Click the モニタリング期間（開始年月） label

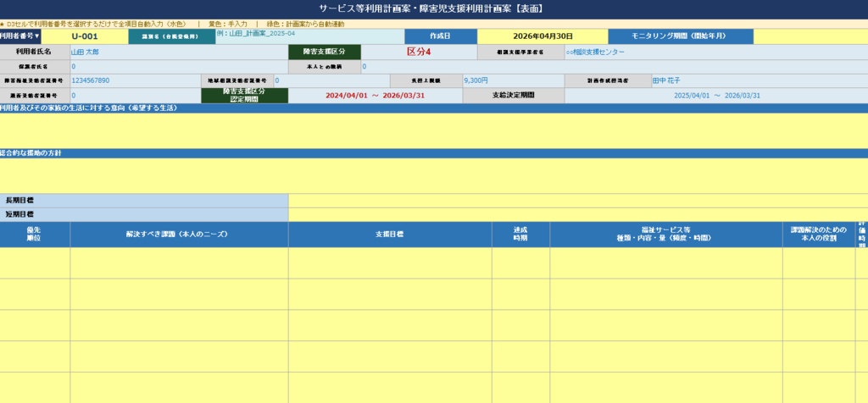681,36
